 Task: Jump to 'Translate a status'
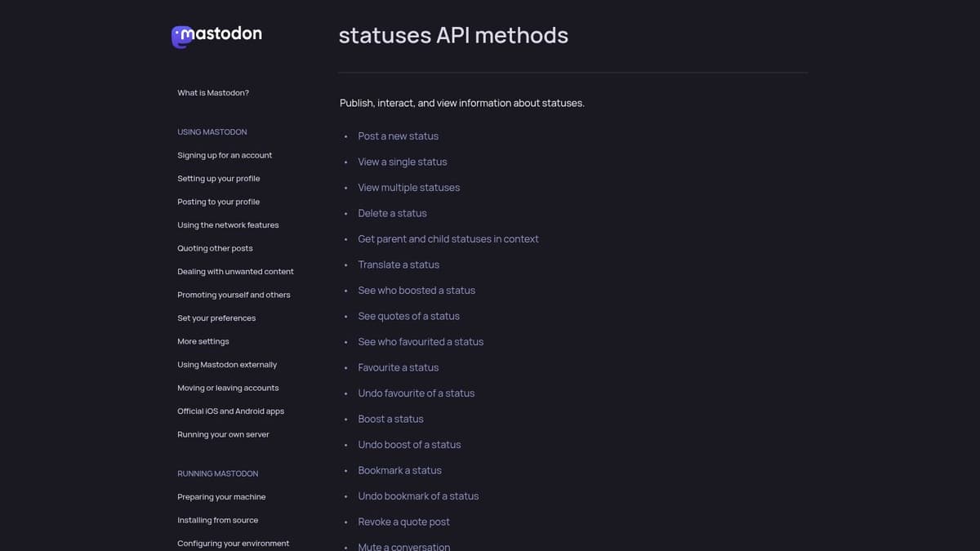399,264
